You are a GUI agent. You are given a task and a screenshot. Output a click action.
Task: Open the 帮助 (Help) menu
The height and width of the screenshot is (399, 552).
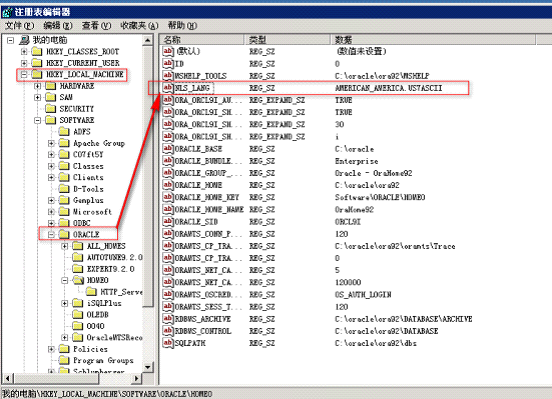pyautogui.click(x=182, y=25)
